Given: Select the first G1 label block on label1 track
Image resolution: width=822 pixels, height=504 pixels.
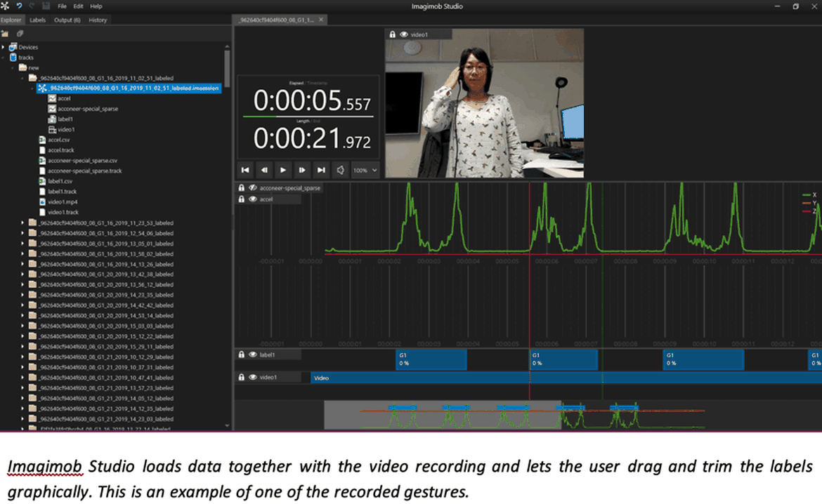Looking at the screenshot, I should (431, 360).
